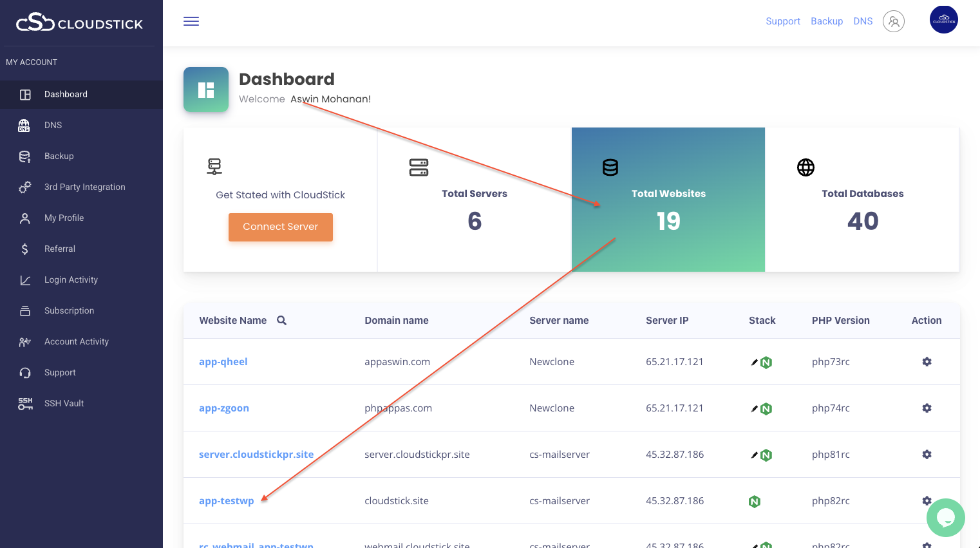Viewport: 980px width, 548px height.
Task: Click the Connect Server button
Action: (x=280, y=227)
